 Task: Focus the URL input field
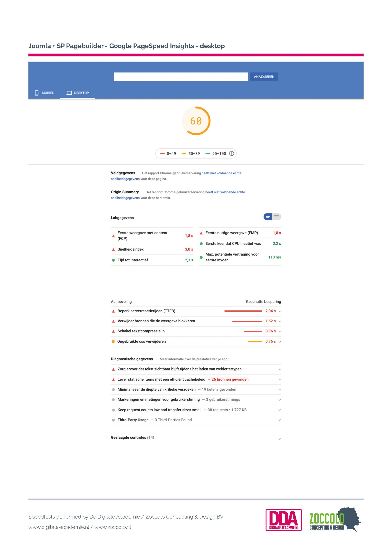tap(181, 77)
